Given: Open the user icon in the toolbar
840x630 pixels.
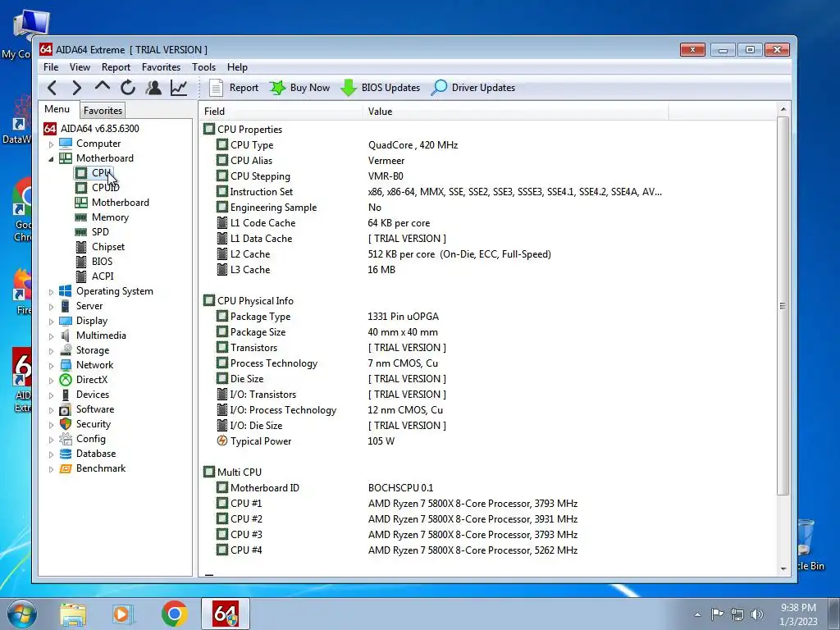Looking at the screenshot, I should (x=153, y=88).
